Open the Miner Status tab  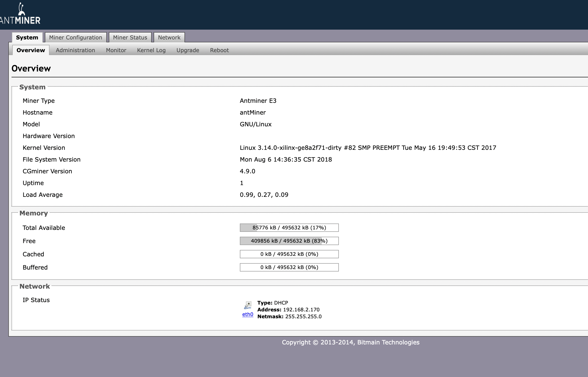130,37
